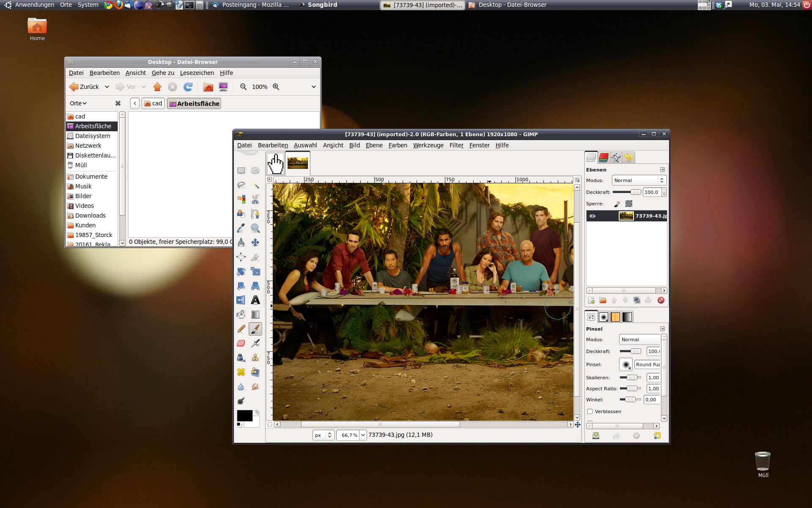Open the Pinsel Modus dropdown
812x508 pixels.
(640, 340)
